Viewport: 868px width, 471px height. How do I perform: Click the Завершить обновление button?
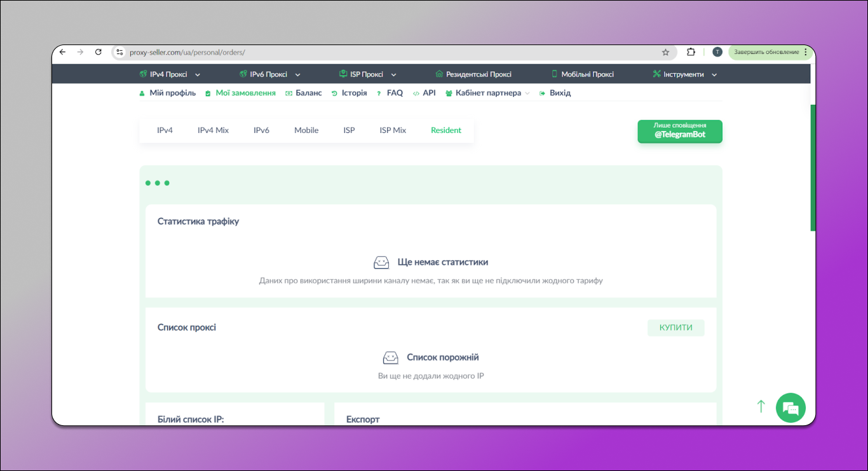pos(766,52)
